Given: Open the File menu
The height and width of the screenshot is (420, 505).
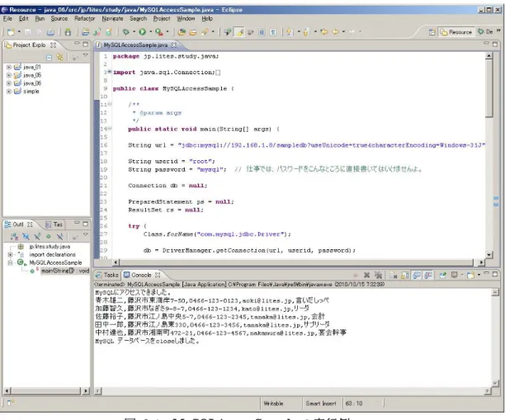Looking at the screenshot, I should (7, 19).
